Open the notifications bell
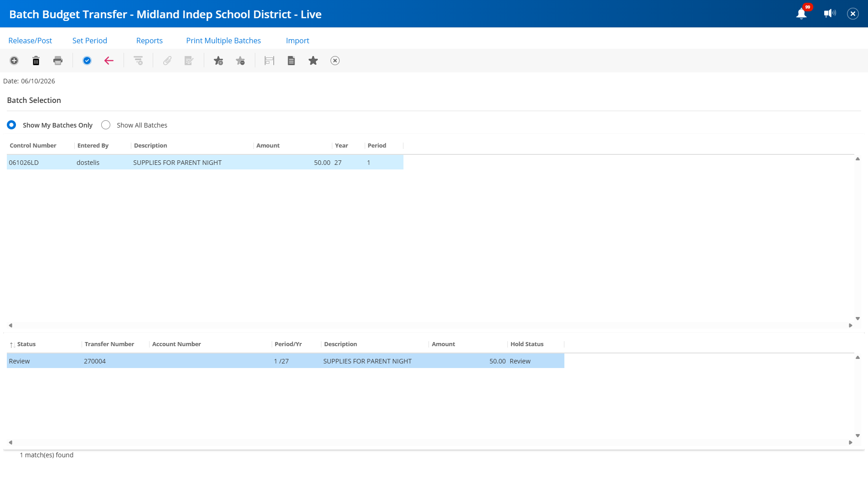The image size is (868, 491). (x=801, y=14)
